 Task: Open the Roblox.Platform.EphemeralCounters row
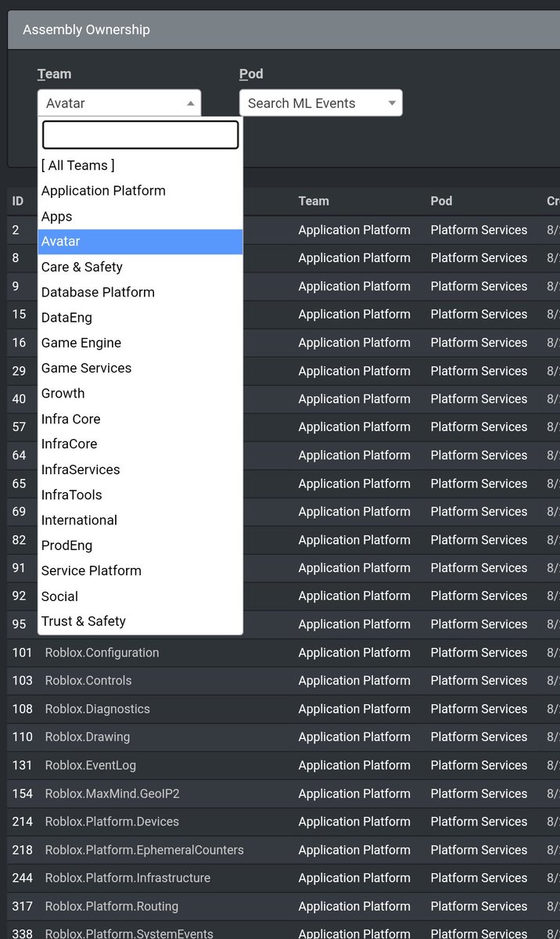[283, 850]
